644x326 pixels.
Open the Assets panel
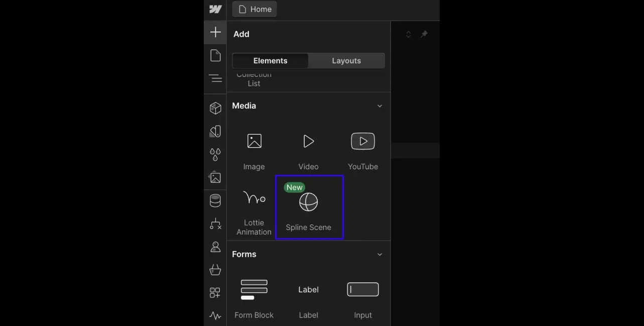(x=215, y=177)
